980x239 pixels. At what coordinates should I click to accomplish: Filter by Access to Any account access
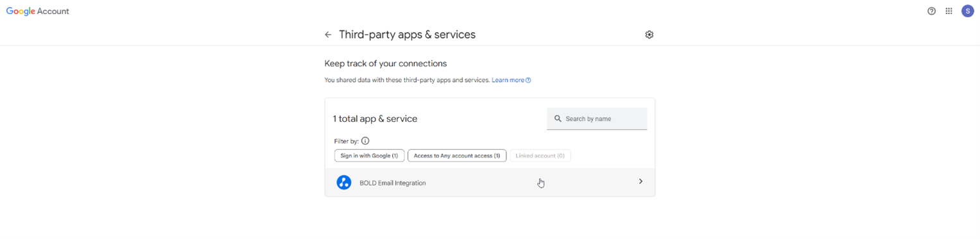(457, 156)
